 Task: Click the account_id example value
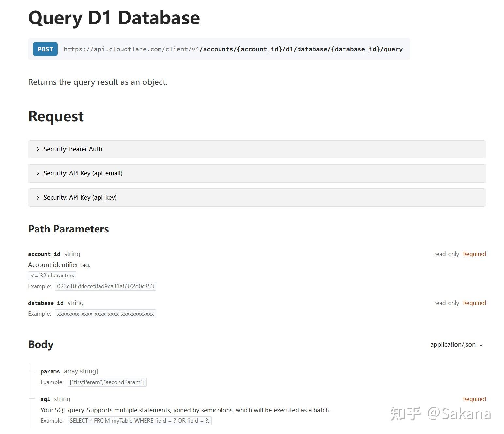[105, 286]
